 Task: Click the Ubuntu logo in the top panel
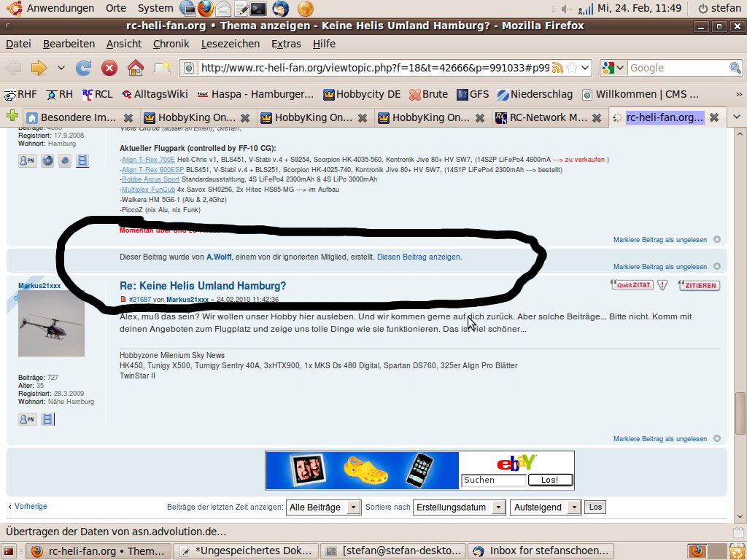[15, 8]
